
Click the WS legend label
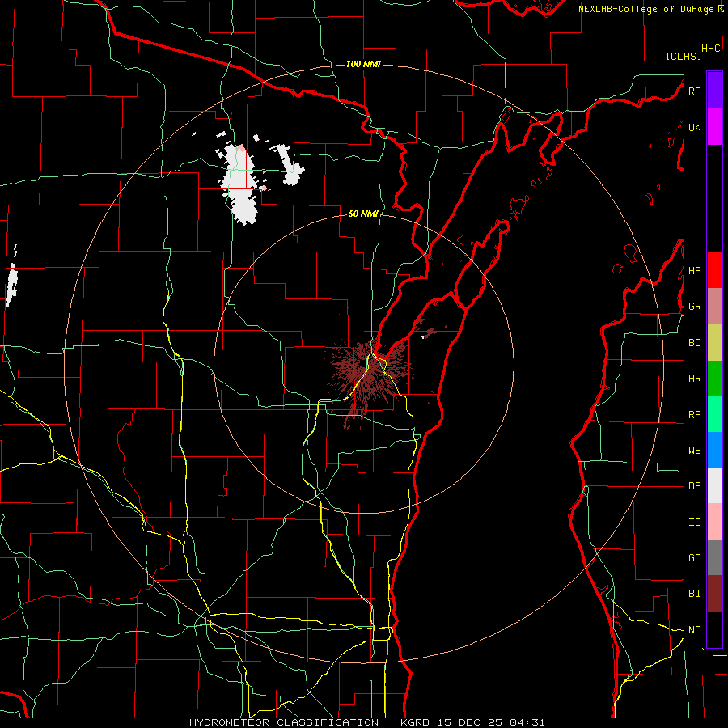694,451
